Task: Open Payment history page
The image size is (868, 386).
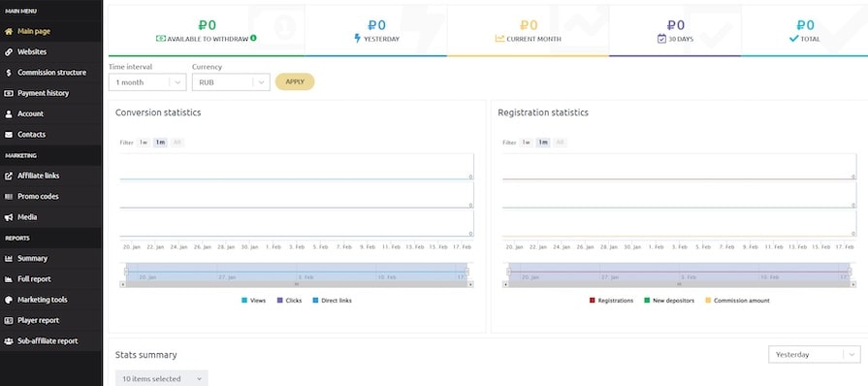Action: point(51,93)
